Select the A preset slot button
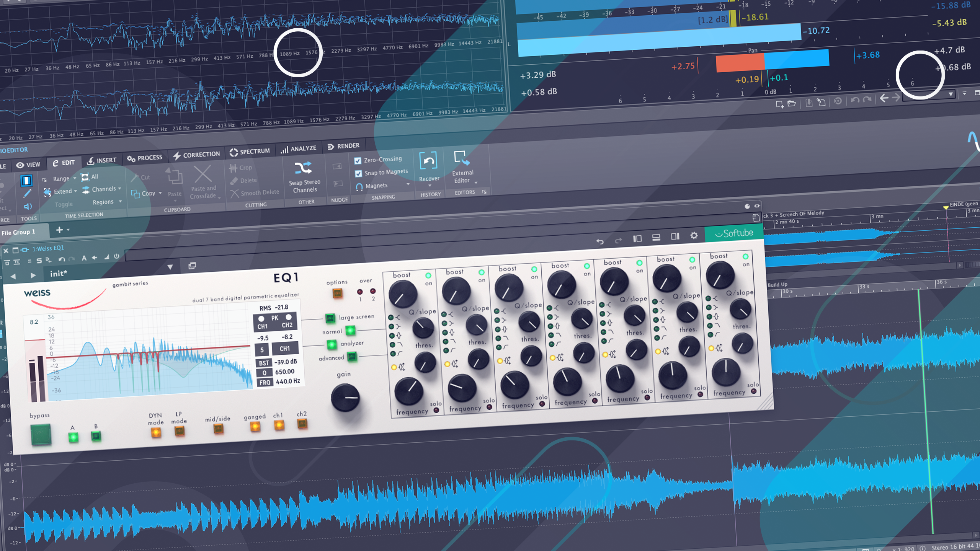Screen dimensions: 980x551 (x=73, y=437)
